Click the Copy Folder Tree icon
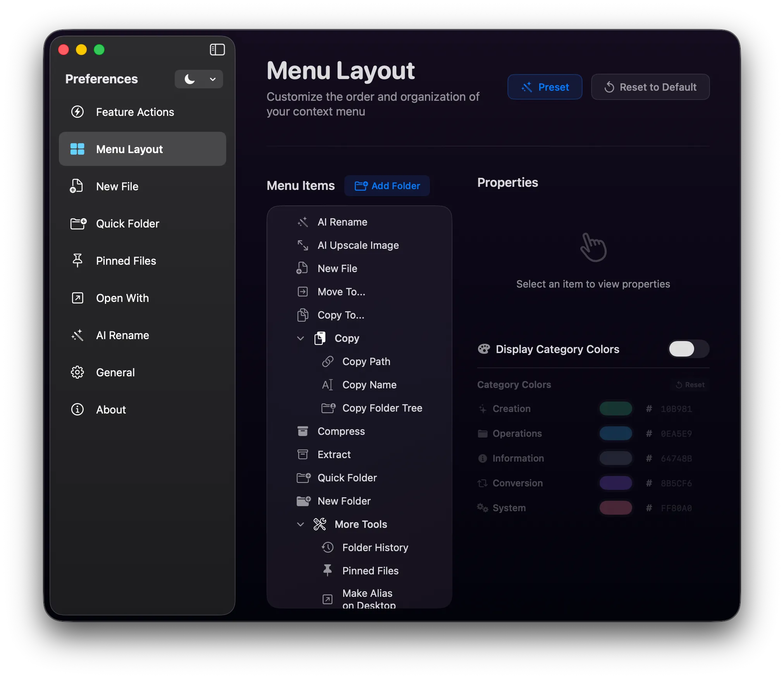Viewport: 784px width, 679px height. (x=328, y=408)
